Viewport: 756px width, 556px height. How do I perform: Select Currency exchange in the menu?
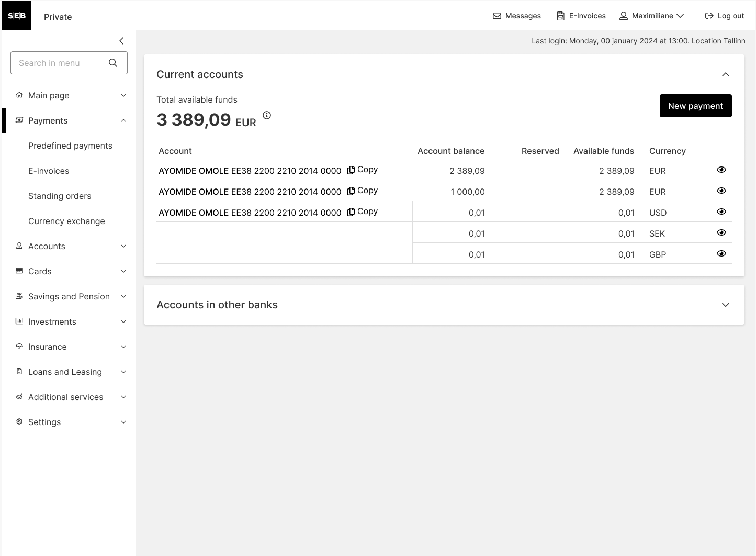[x=66, y=221]
